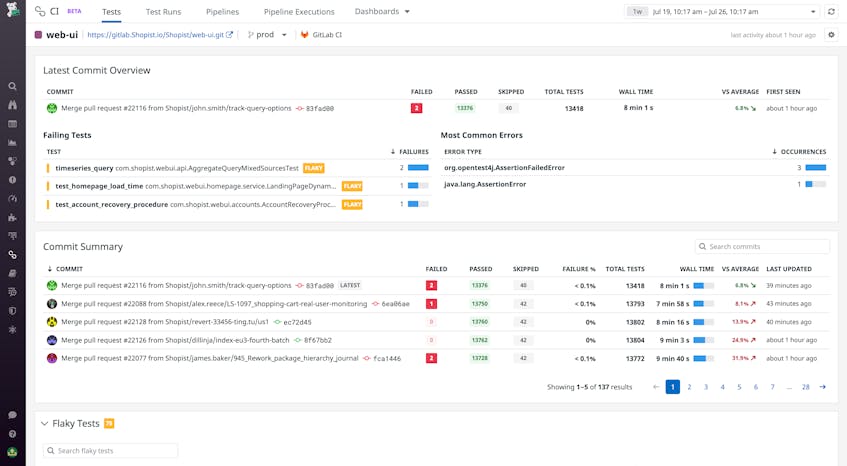Switch to the Pipeline Executions tab
847x466 pixels.
coord(299,11)
